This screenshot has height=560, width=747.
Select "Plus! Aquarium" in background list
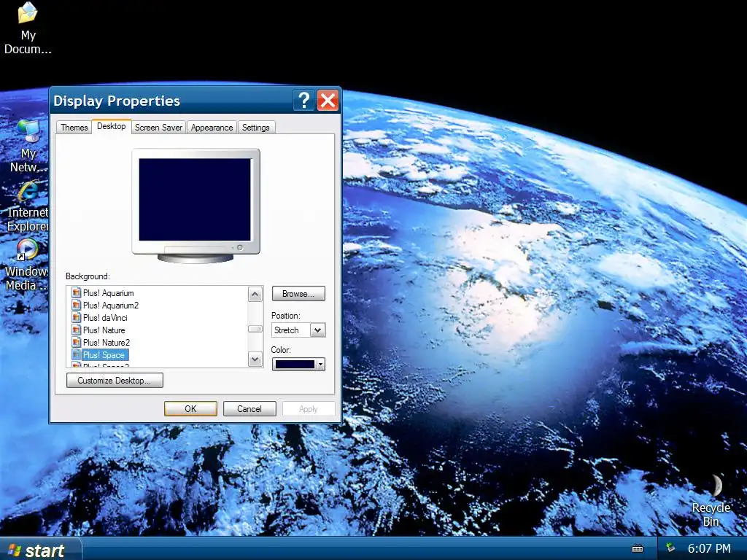[108, 293]
